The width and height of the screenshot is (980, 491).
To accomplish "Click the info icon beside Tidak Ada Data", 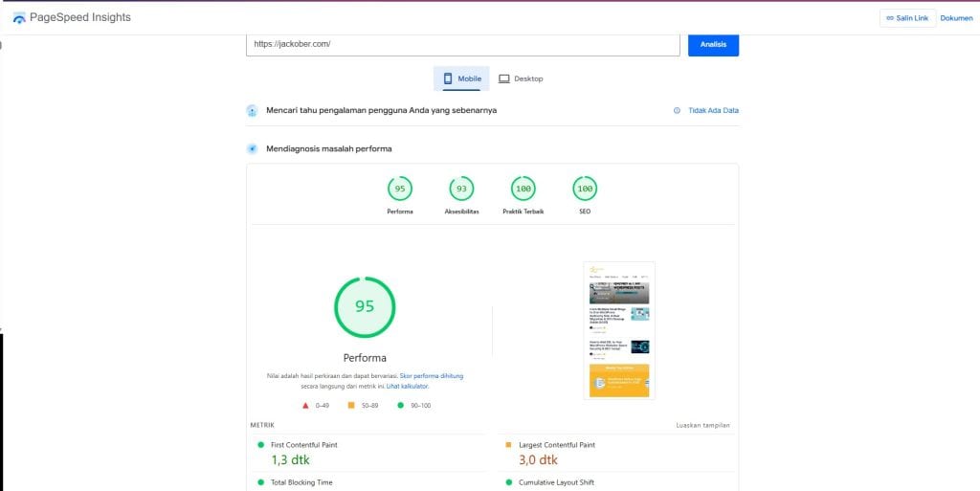I will pyautogui.click(x=677, y=111).
